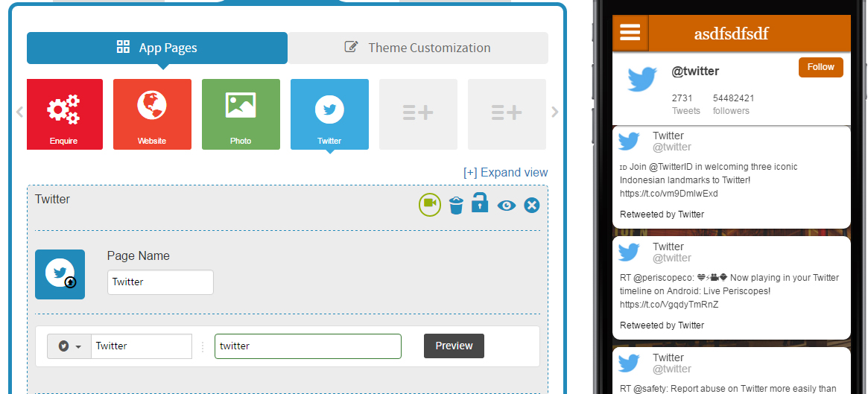
Task: Open the Theme Customization tab
Action: [x=418, y=48]
